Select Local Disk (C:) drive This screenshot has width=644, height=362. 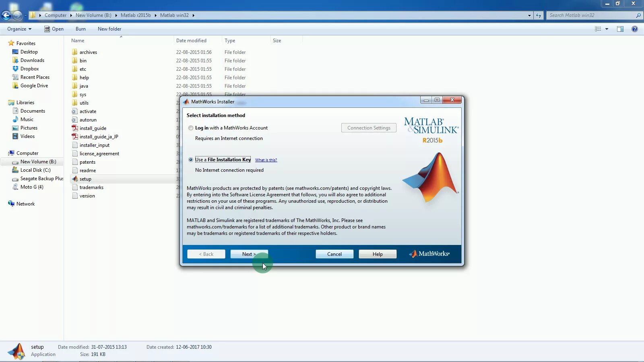pyautogui.click(x=35, y=170)
